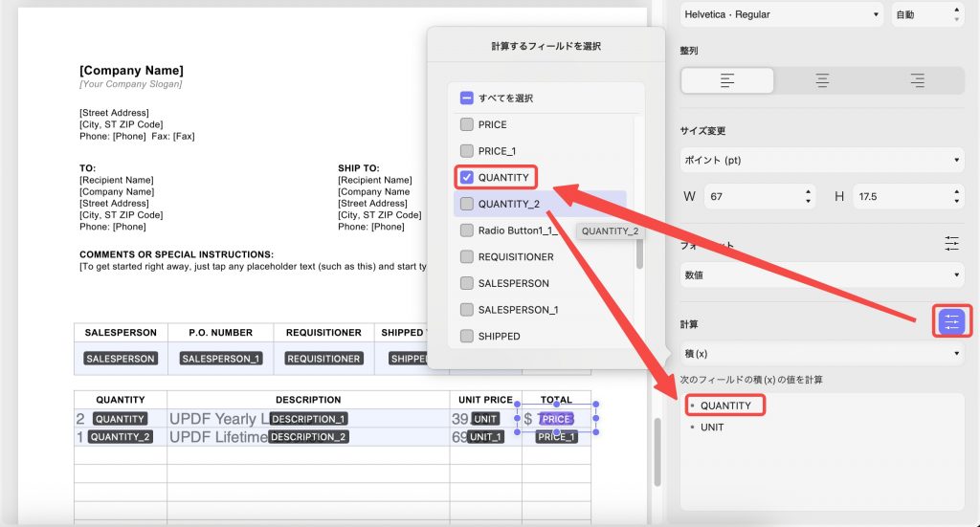980x527 pixels.
Task: Open the format settings sliders icon
Action: [x=951, y=244]
